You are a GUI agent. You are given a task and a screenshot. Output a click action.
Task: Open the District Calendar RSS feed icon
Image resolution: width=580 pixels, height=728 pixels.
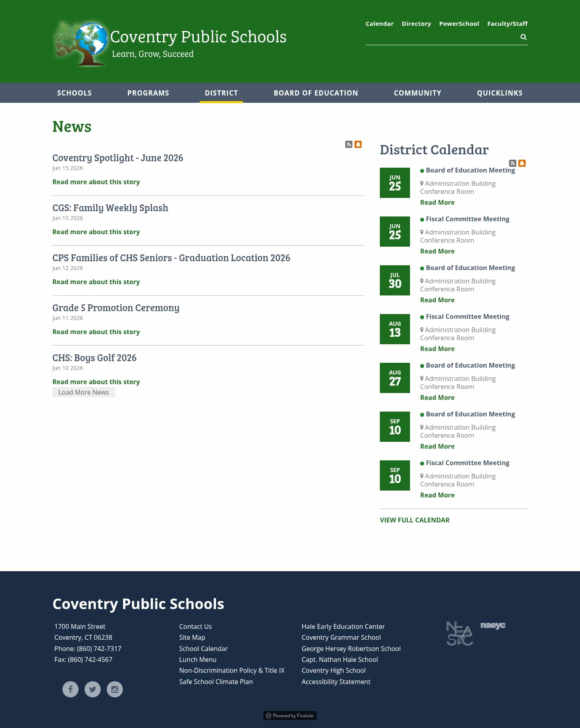[x=513, y=163]
